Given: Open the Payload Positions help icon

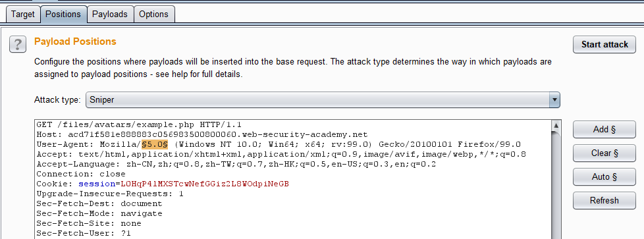Looking at the screenshot, I should [x=18, y=44].
